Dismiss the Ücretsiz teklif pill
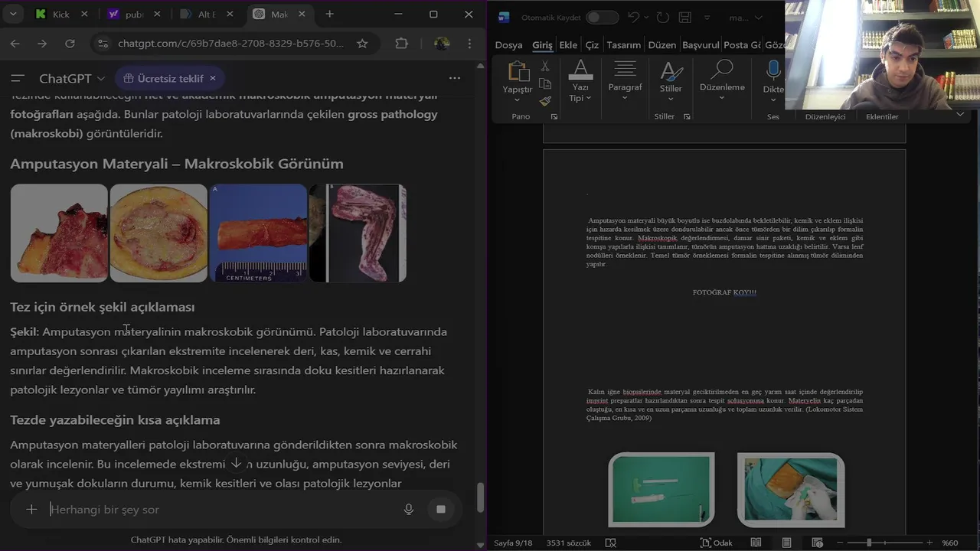The image size is (980, 551). 213,78
